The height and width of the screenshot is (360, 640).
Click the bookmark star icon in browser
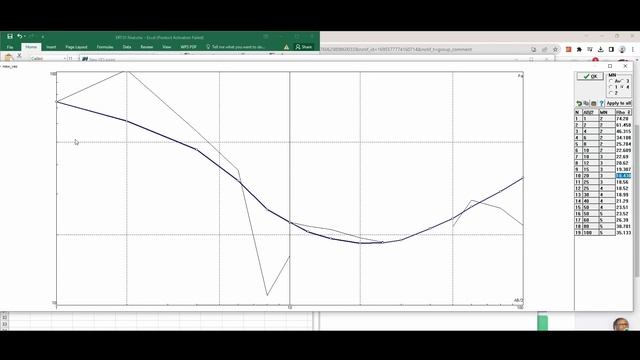click(555, 49)
